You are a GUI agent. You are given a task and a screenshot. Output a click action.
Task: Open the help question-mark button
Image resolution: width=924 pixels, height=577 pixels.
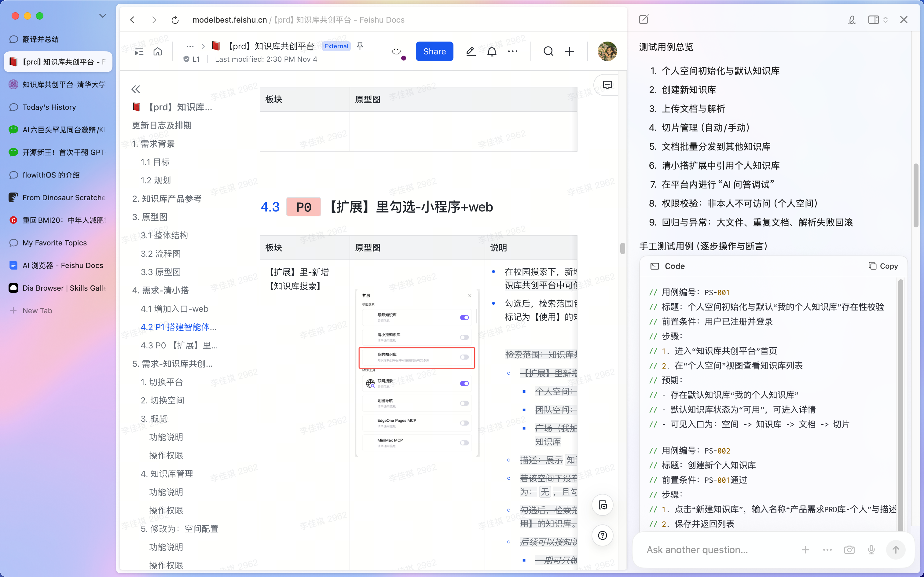click(602, 535)
